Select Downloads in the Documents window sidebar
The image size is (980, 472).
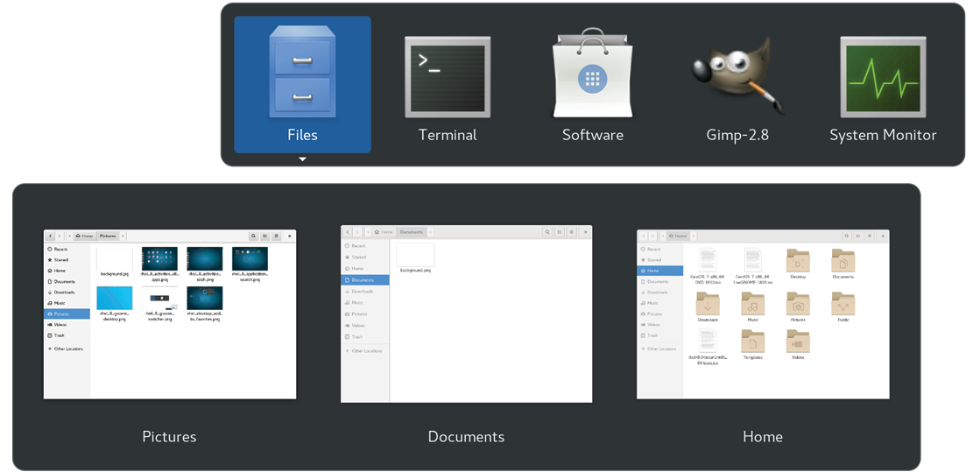tap(363, 292)
